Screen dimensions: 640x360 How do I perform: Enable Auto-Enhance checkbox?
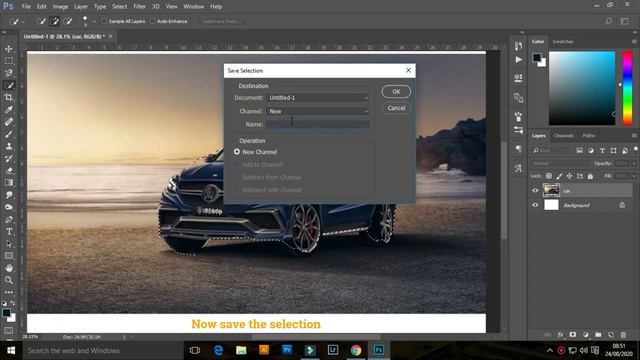click(x=153, y=21)
